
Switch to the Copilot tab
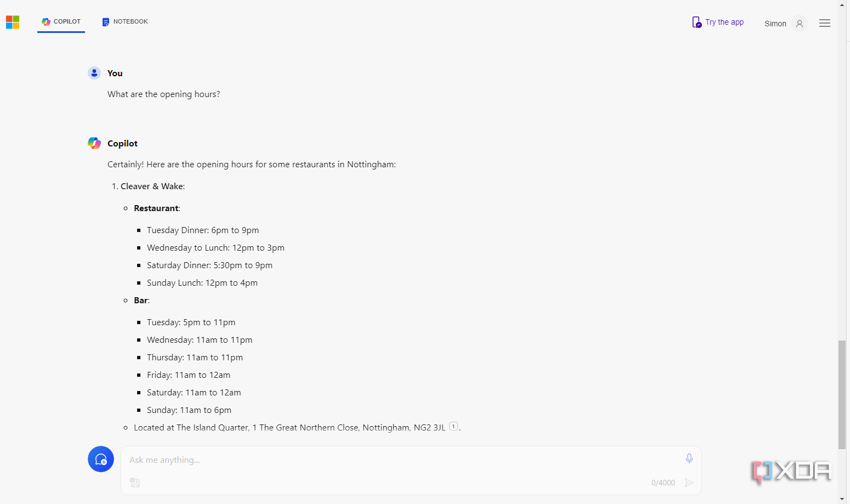click(61, 22)
